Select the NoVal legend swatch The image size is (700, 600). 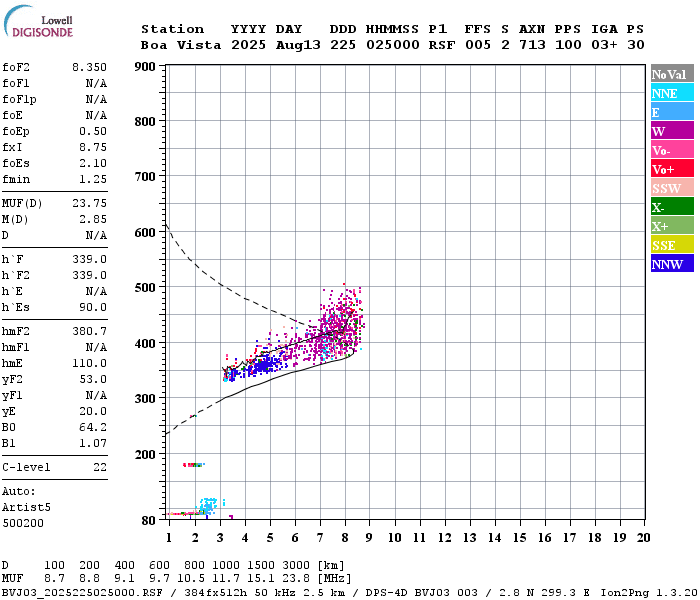point(671,74)
